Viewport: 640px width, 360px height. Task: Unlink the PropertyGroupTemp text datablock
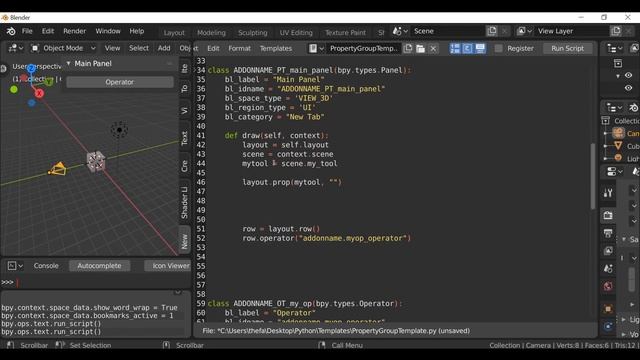[433, 49]
